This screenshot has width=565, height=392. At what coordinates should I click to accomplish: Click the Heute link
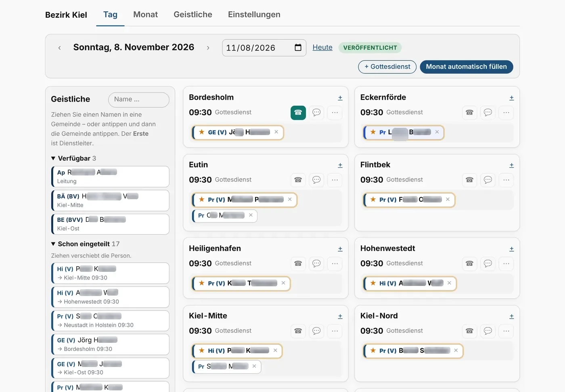point(322,48)
